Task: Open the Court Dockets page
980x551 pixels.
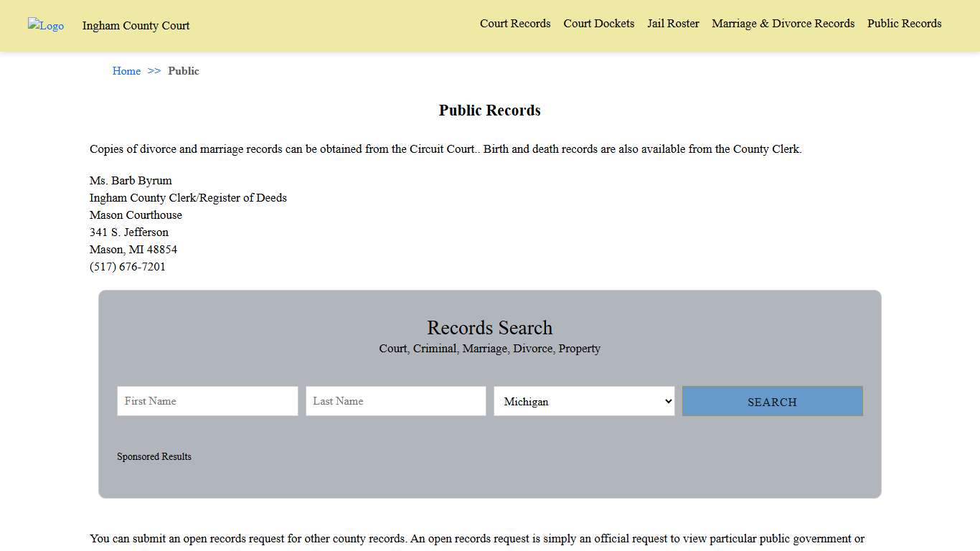Action: pos(598,24)
